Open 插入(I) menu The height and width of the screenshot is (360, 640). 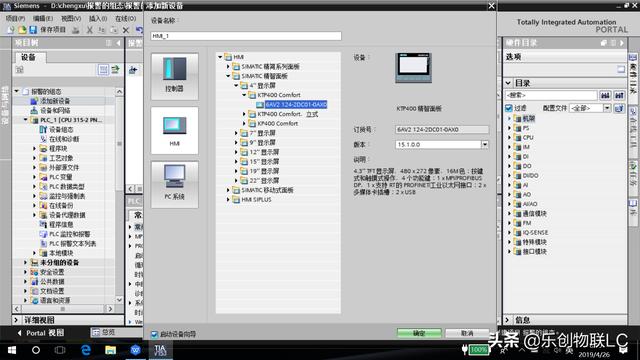[98, 18]
